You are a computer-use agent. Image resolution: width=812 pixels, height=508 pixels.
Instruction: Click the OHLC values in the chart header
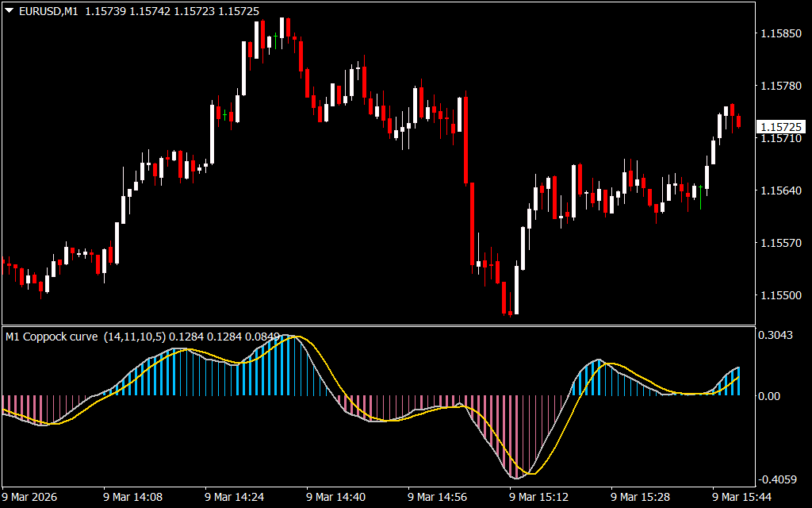point(147,9)
